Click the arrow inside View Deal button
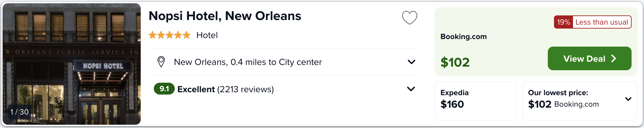The width and height of the screenshot is (644, 128). tap(614, 58)
